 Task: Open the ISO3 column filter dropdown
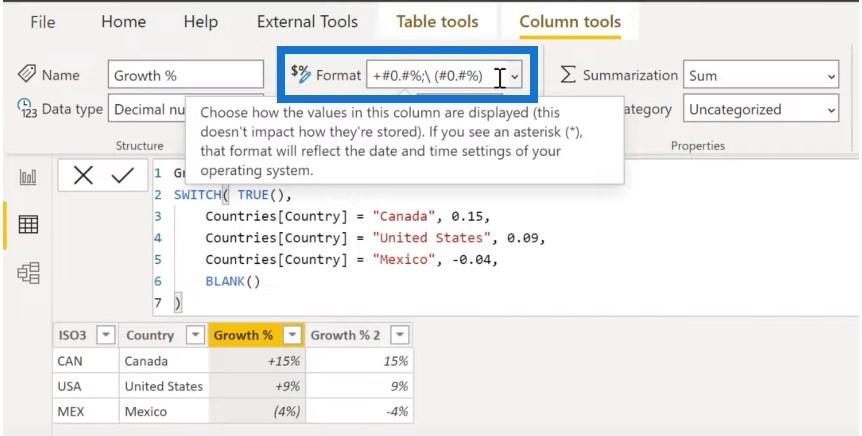tap(106, 335)
